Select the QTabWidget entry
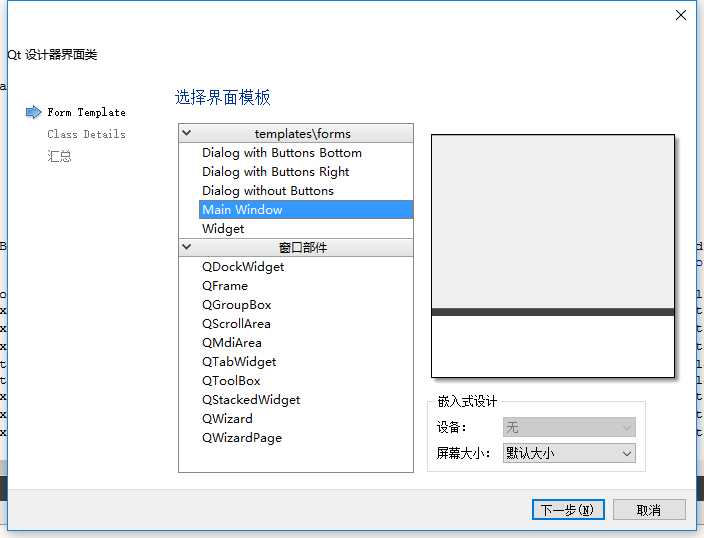 (x=239, y=362)
